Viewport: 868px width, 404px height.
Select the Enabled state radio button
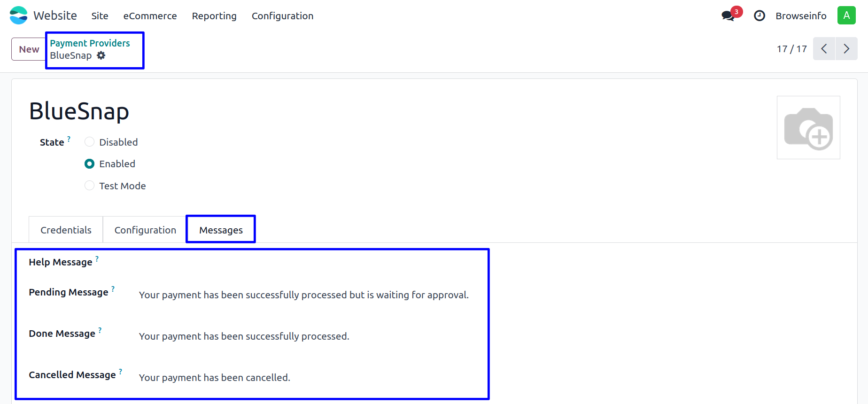pyautogui.click(x=89, y=164)
